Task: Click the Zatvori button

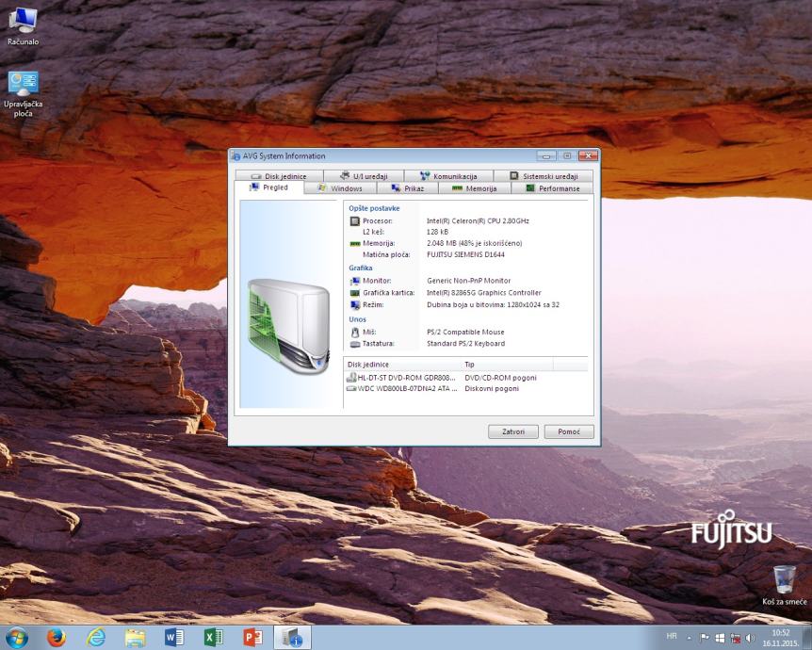Action: click(513, 431)
